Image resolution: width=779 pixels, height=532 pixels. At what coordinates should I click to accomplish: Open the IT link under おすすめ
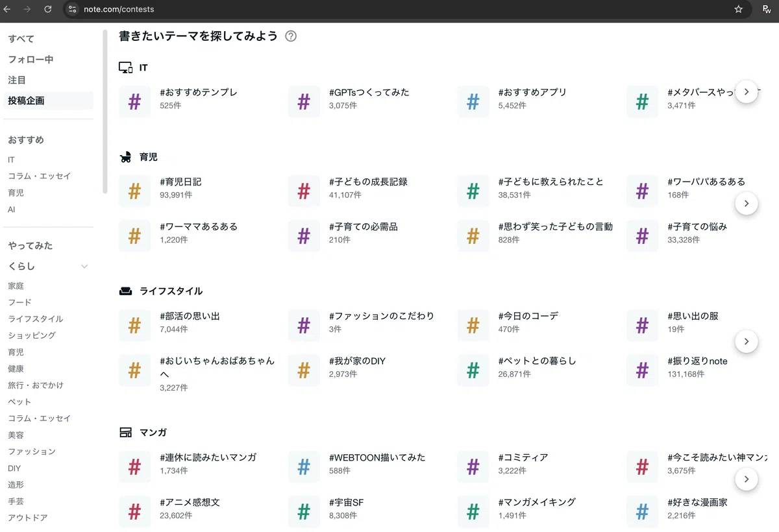pos(11,160)
